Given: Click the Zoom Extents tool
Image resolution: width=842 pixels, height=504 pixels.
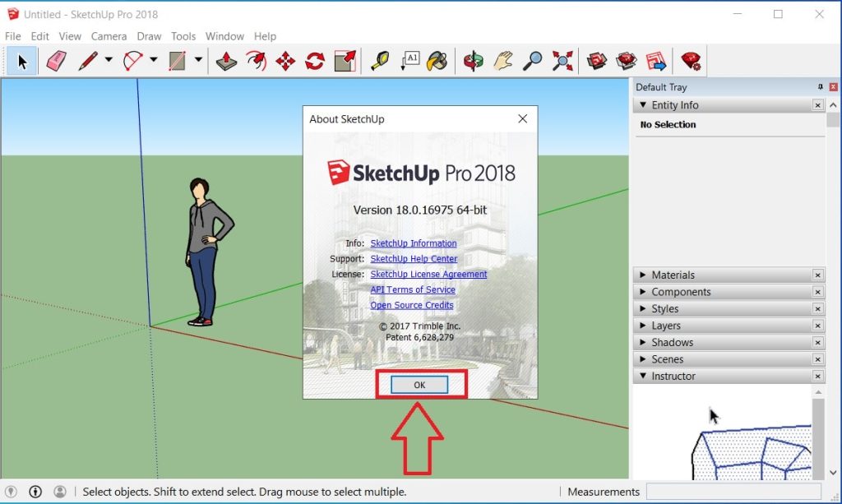Looking at the screenshot, I should pyautogui.click(x=562, y=61).
